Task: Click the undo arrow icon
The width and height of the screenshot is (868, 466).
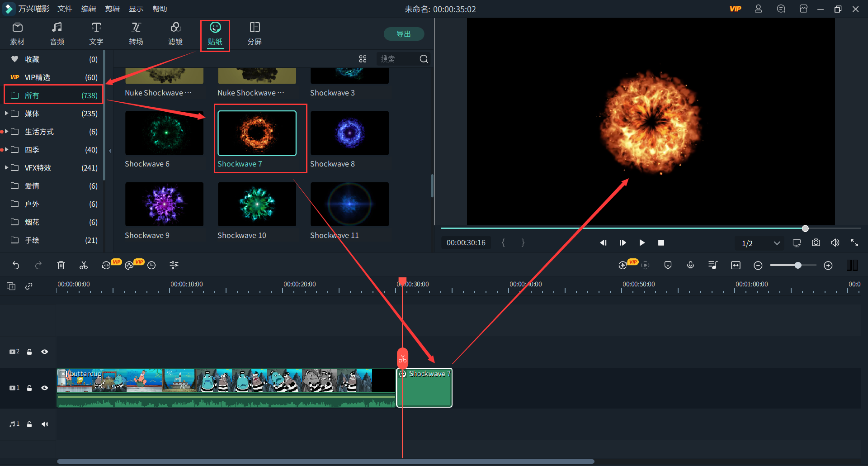Action: 16,266
